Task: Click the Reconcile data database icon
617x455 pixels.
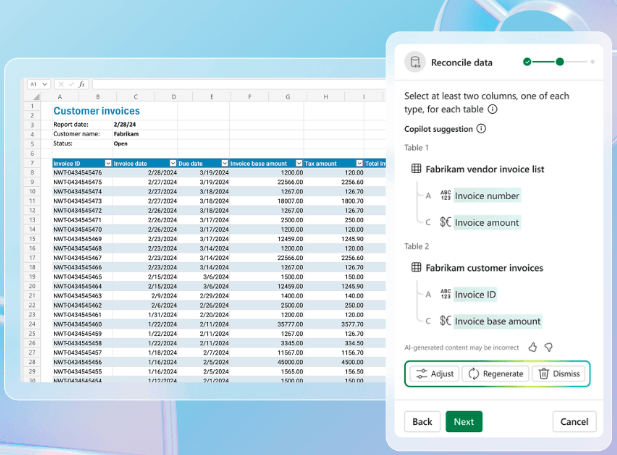Action: click(x=415, y=62)
